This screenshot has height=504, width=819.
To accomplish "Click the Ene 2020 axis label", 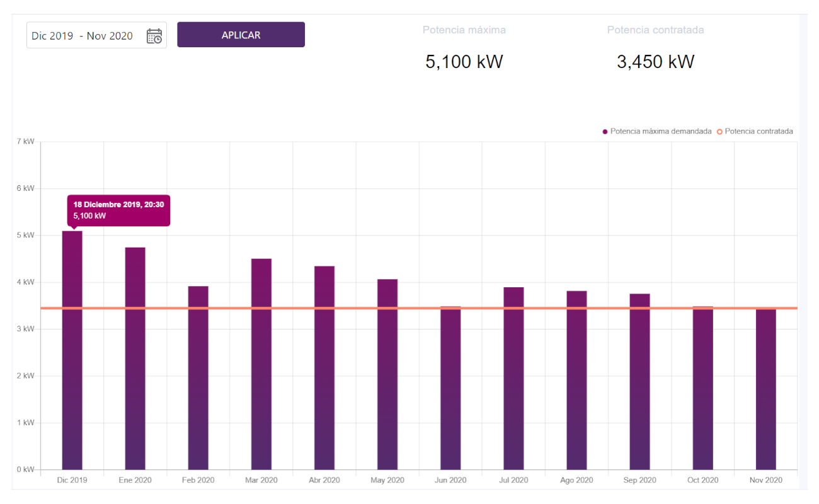I will coord(135,480).
